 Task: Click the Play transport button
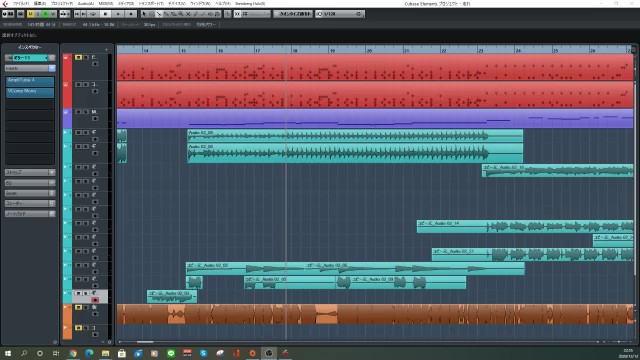[118, 14]
